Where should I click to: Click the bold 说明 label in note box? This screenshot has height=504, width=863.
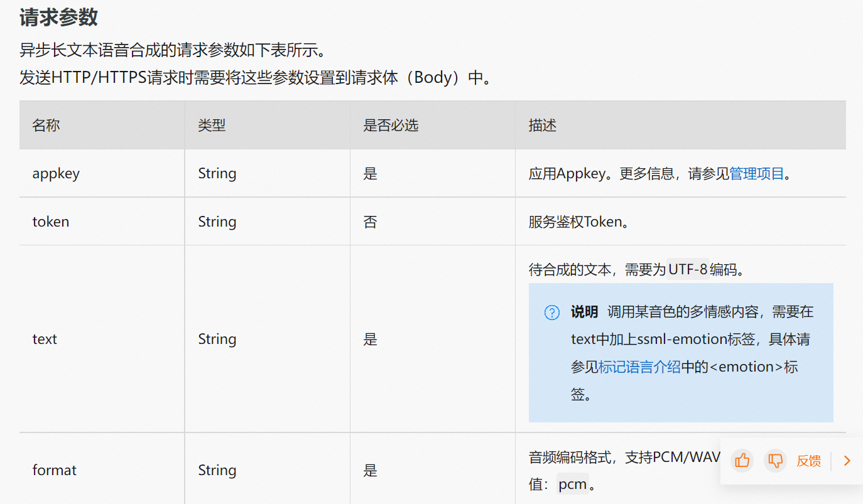(584, 312)
